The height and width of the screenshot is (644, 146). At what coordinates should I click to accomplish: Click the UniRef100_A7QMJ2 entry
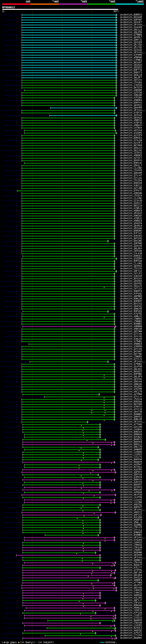click(131, 218)
